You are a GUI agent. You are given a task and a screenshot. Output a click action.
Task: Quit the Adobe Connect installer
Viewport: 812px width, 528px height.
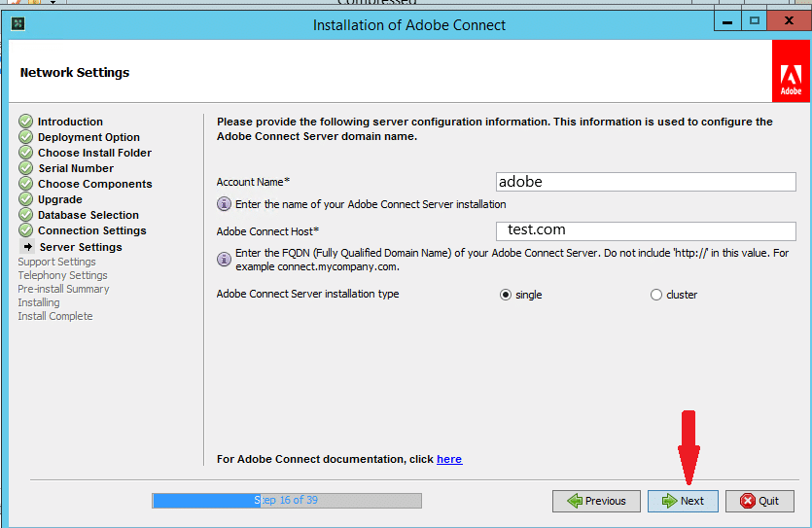tap(759, 501)
